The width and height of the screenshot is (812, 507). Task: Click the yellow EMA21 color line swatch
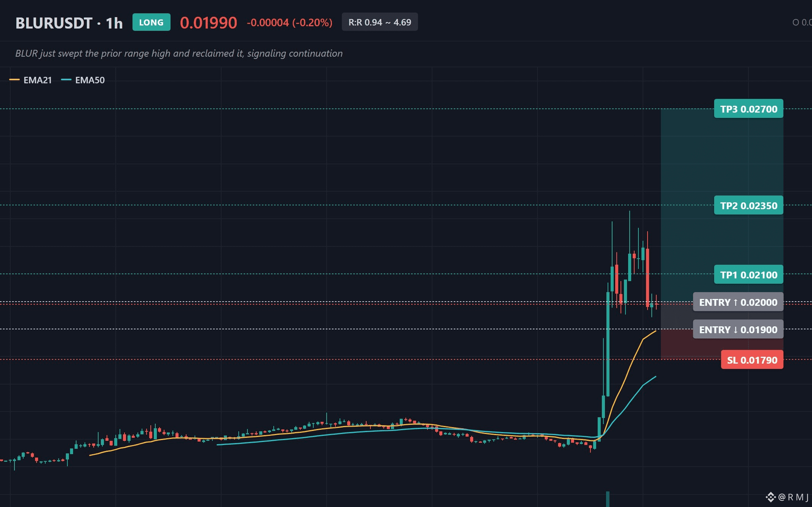(x=14, y=80)
